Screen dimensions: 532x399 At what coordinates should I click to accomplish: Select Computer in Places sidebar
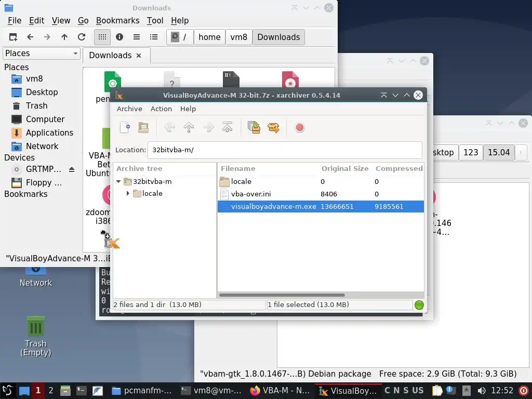[45, 119]
